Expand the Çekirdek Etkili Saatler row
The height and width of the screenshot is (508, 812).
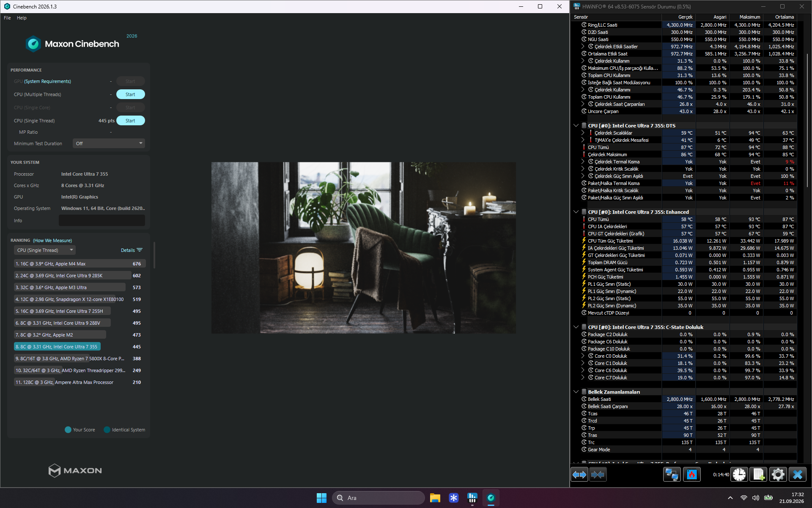click(583, 47)
